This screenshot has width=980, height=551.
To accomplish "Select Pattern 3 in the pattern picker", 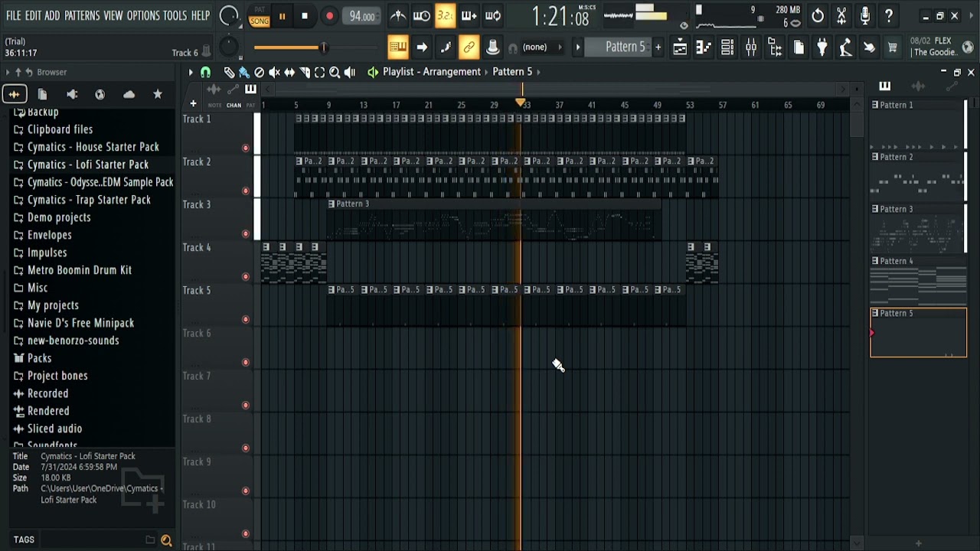I will (918, 229).
